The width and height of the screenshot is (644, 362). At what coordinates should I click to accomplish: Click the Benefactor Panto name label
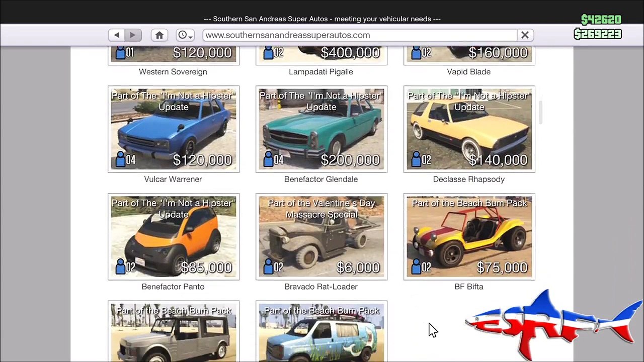pos(173,287)
